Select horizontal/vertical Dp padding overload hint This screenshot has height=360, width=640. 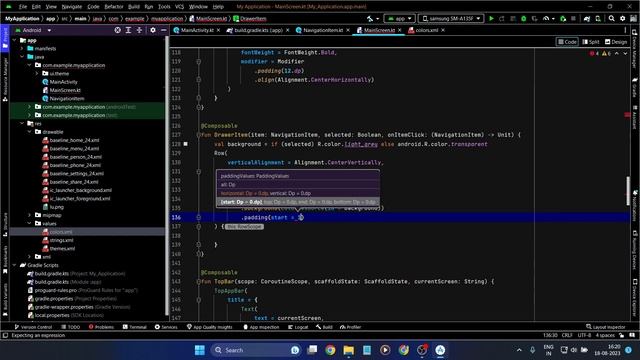298,193
